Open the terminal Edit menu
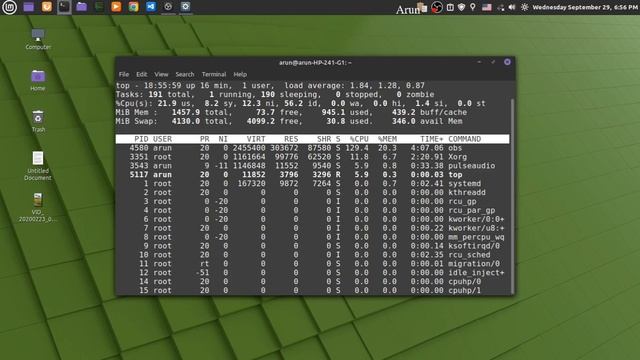 pyautogui.click(x=142, y=74)
